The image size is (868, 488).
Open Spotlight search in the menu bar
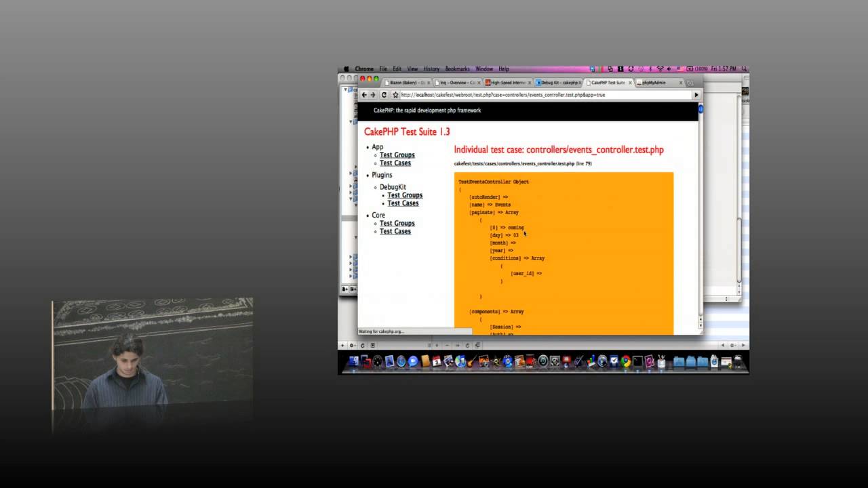click(744, 69)
